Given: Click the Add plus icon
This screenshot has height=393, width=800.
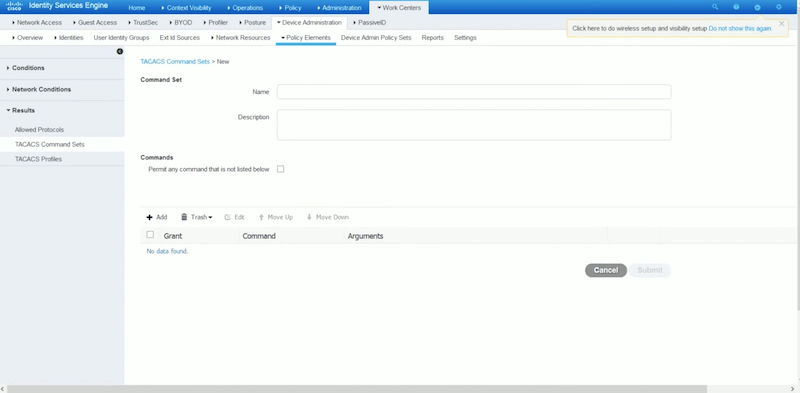Looking at the screenshot, I should click(x=149, y=217).
